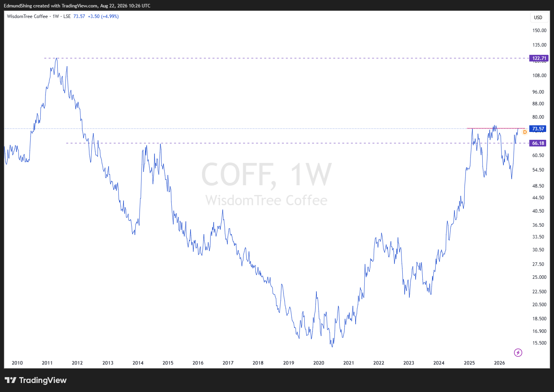Click the 2024 year label
Screen dimensions: 554x392
439,363
